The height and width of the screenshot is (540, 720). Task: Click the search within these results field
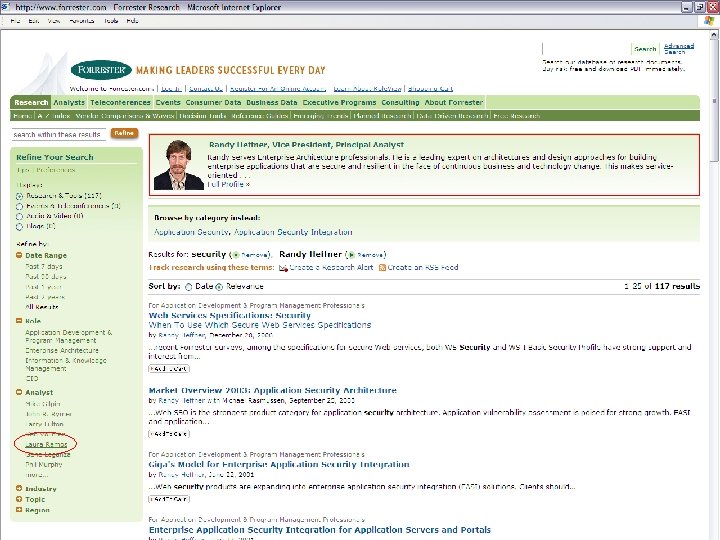click(x=58, y=134)
